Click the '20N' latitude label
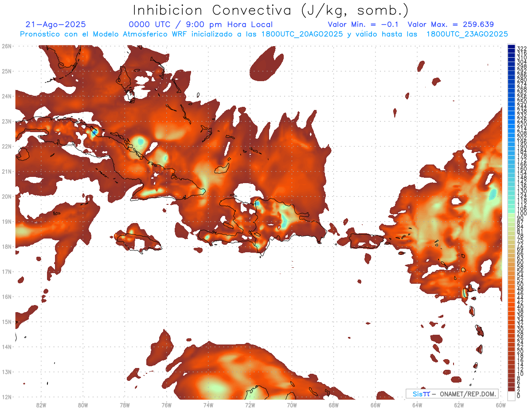 6,196
